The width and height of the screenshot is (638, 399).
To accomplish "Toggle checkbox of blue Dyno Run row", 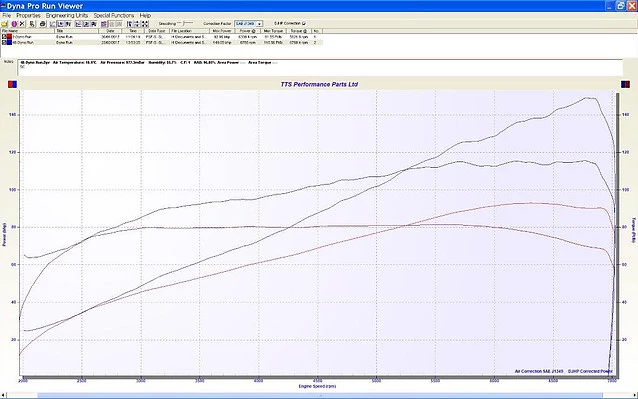I will coord(4,42).
